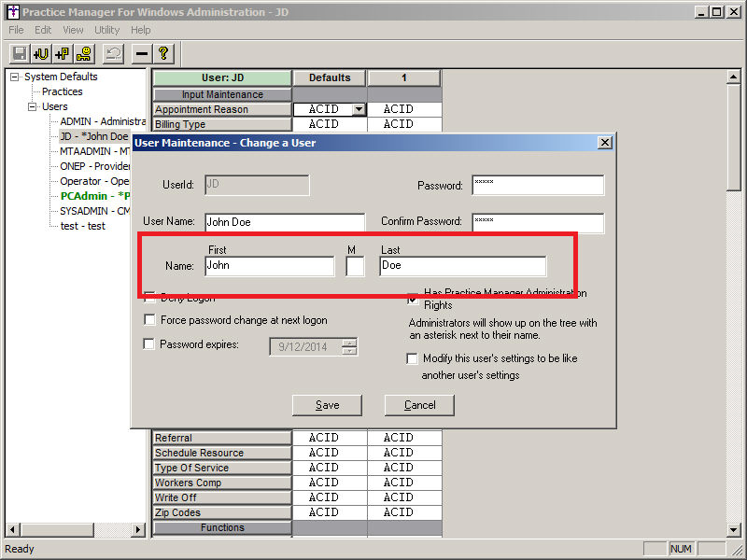Check Modify this user's settings option
Viewport: 747px width, 560px height.
coord(413,358)
